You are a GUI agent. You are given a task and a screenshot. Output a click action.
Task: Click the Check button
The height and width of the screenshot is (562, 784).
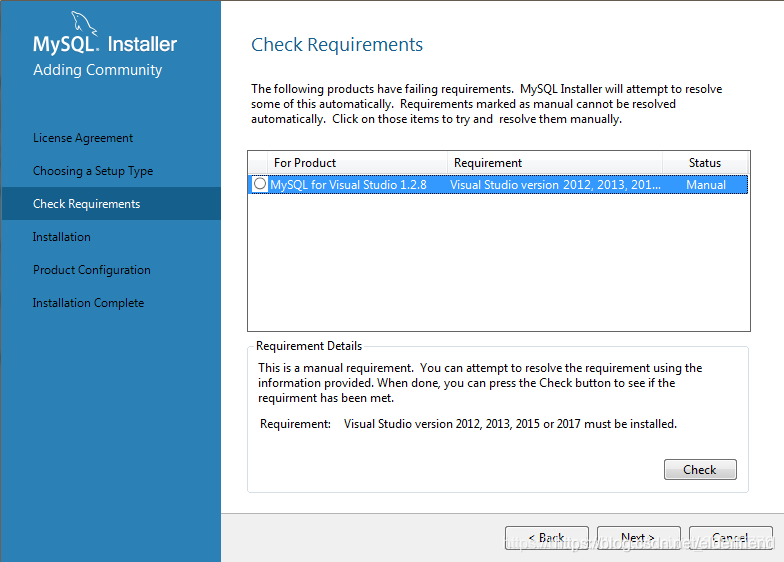[x=700, y=470]
